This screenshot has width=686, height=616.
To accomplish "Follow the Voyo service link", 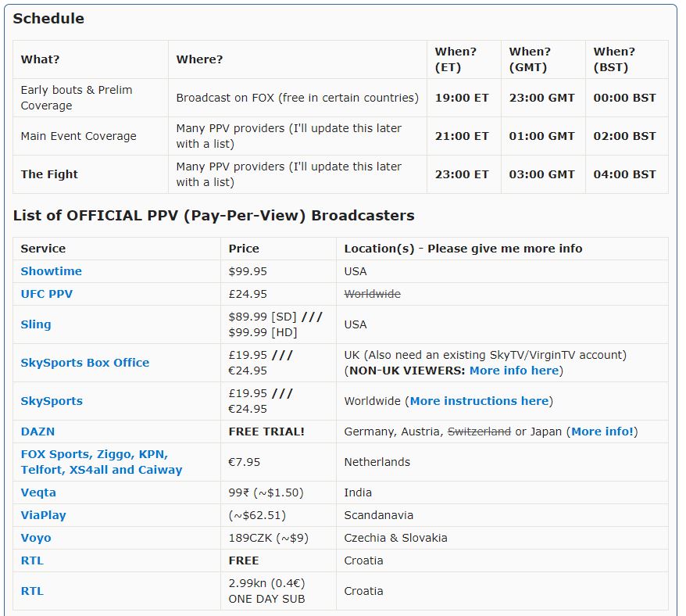I will tap(36, 538).
